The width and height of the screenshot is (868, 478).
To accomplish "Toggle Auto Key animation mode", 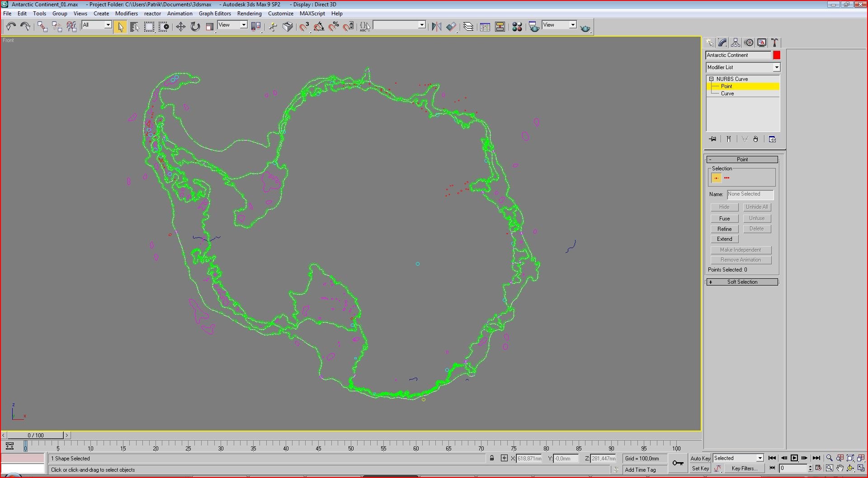I will point(700,458).
